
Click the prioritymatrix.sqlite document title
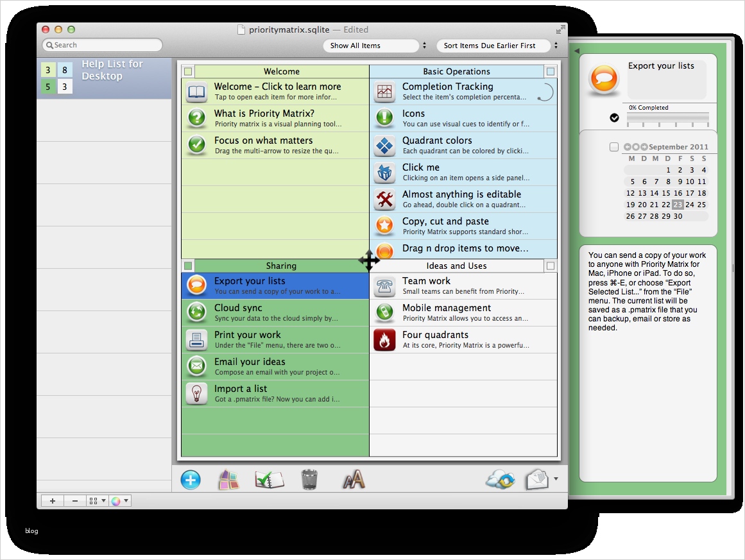pos(289,30)
